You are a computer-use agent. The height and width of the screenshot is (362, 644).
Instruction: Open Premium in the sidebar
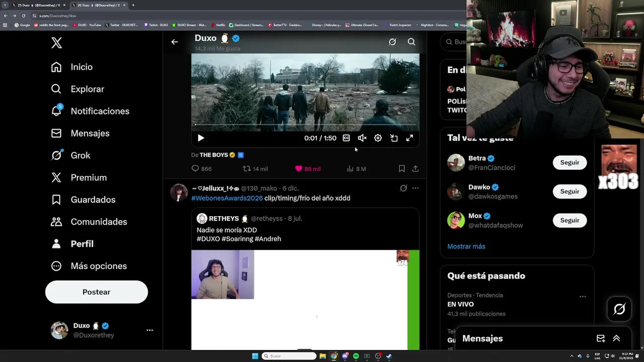click(x=78, y=177)
